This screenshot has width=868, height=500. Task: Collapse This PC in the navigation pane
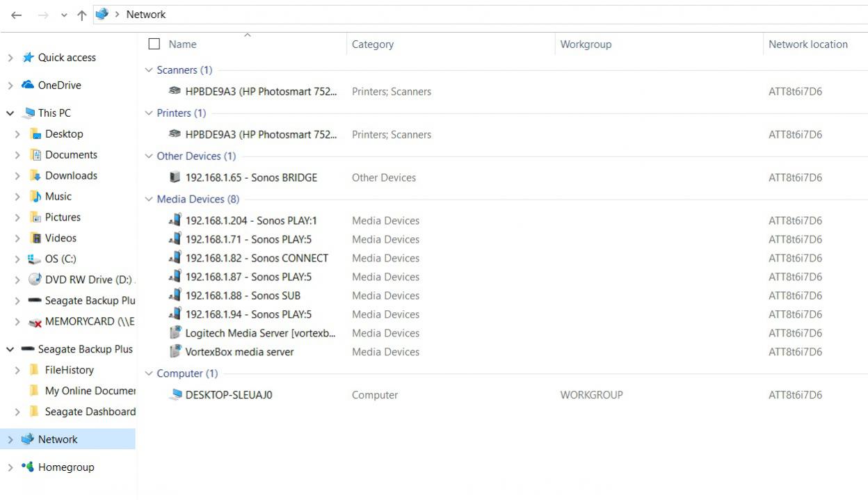10,113
